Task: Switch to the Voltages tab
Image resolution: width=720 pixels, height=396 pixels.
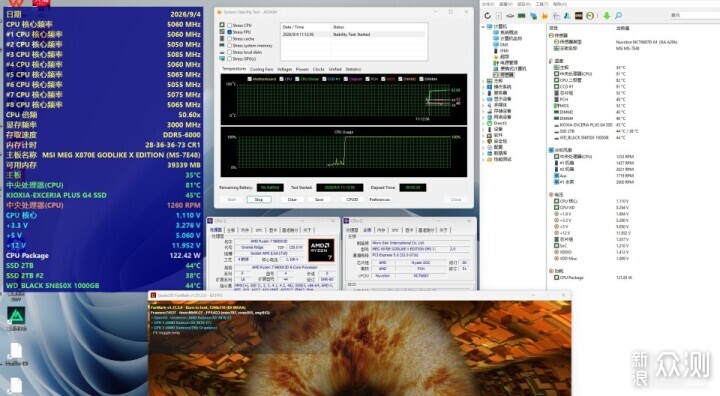Action: point(284,69)
